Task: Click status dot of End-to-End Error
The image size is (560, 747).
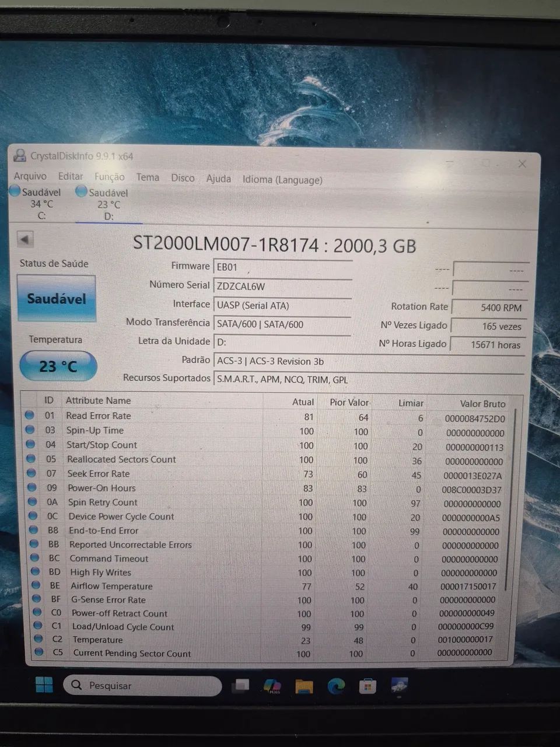Action: tap(34, 530)
